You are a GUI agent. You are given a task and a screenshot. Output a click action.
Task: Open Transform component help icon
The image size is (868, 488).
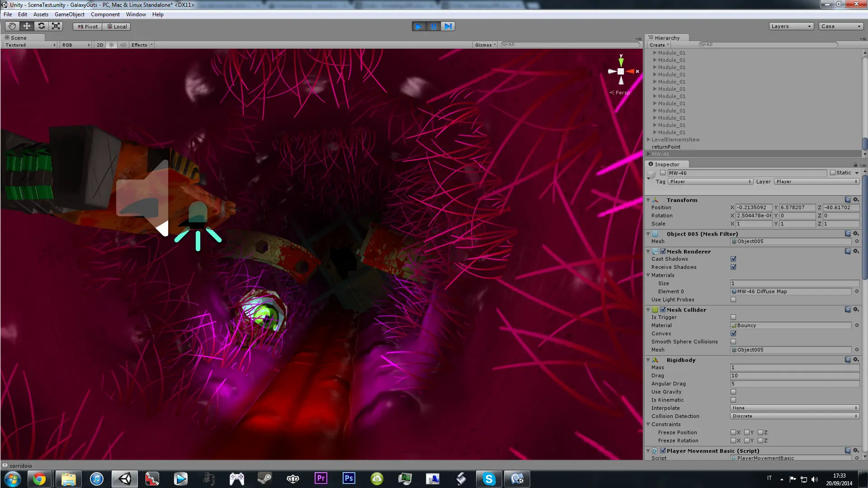(x=848, y=200)
